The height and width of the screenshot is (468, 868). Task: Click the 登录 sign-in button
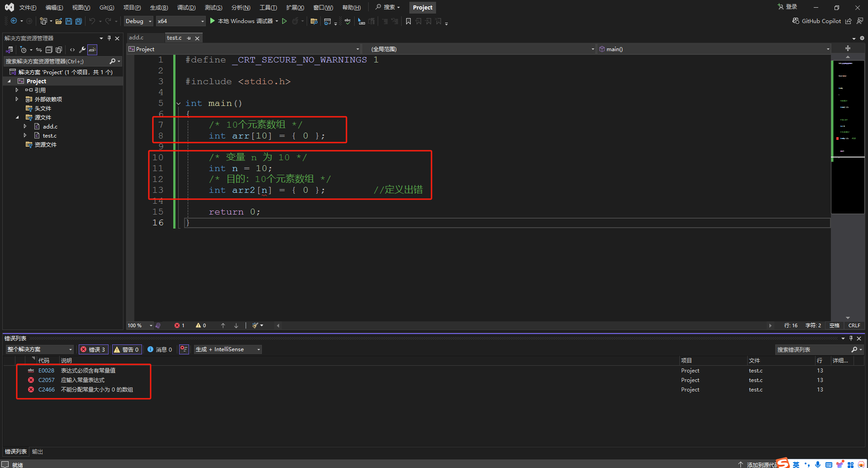[787, 7]
